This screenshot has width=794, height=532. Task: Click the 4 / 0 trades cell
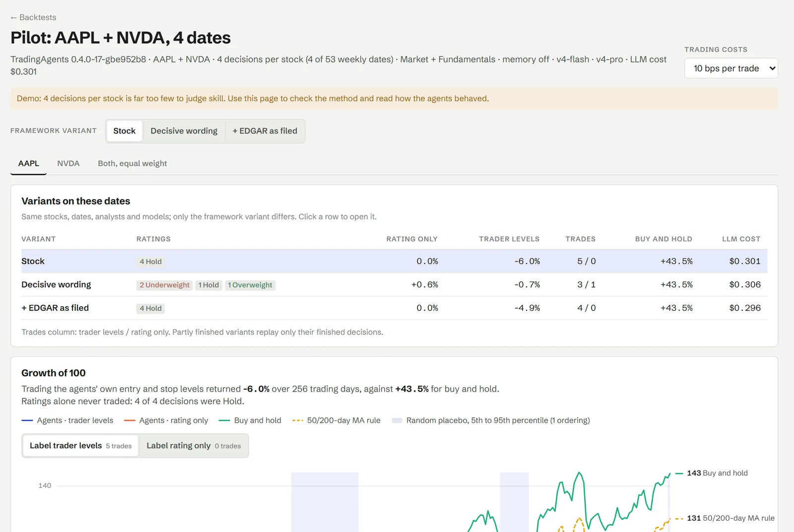coord(587,308)
